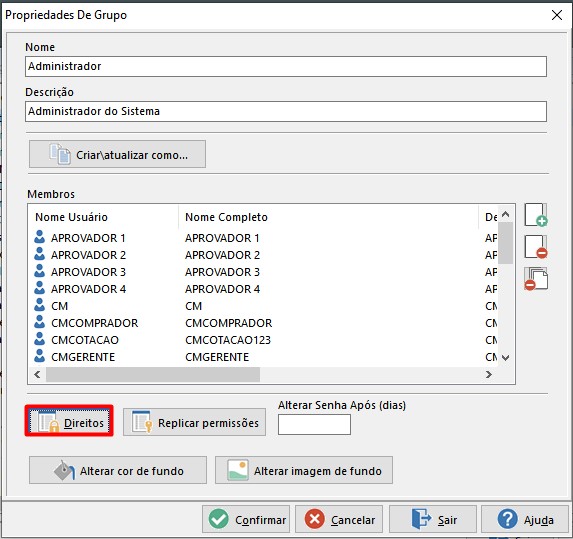Select CMCOTACAO in Nome Usuário column

pyautogui.click(x=85, y=340)
